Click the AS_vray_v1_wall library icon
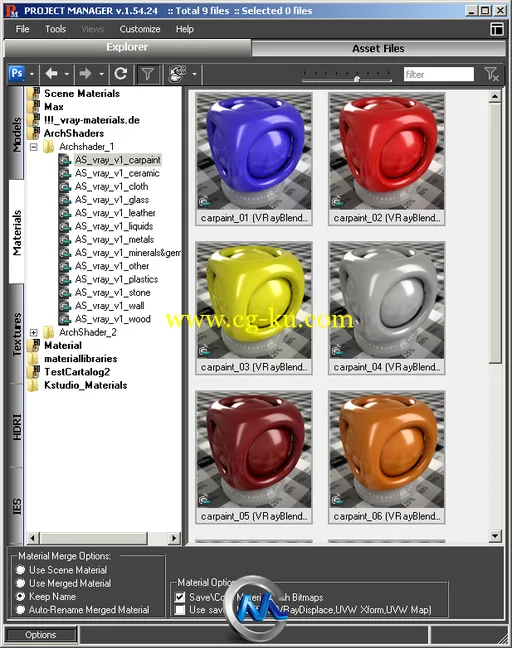This screenshot has height=648, width=512. (65, 305)
